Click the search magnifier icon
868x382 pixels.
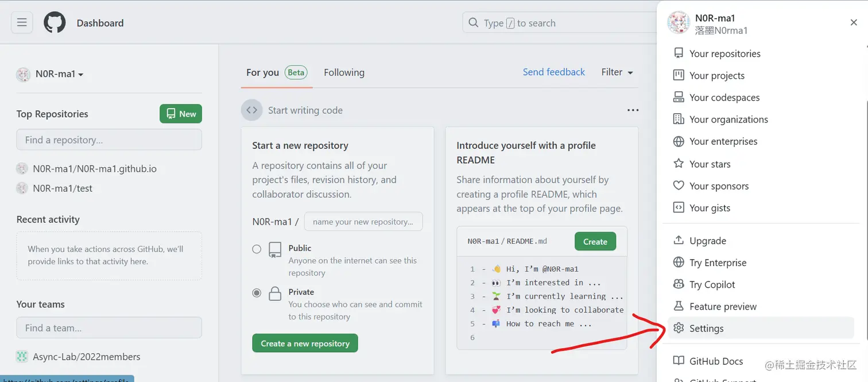point(474,23)
